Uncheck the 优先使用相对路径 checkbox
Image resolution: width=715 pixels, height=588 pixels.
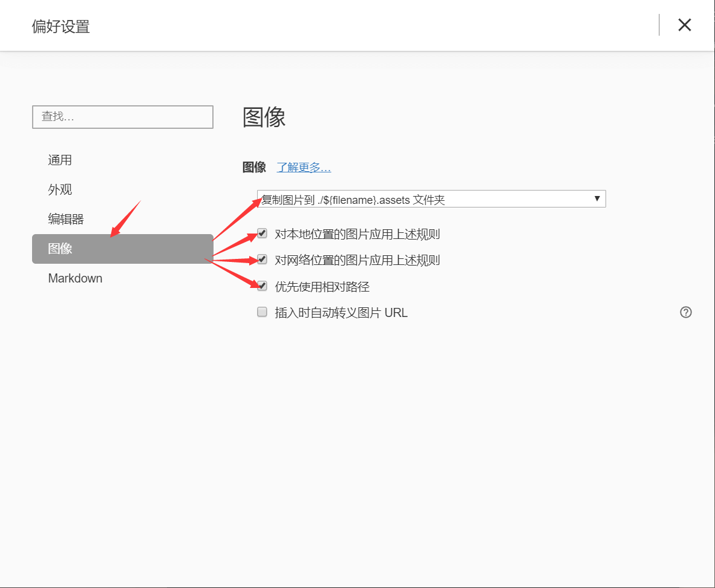262,286
